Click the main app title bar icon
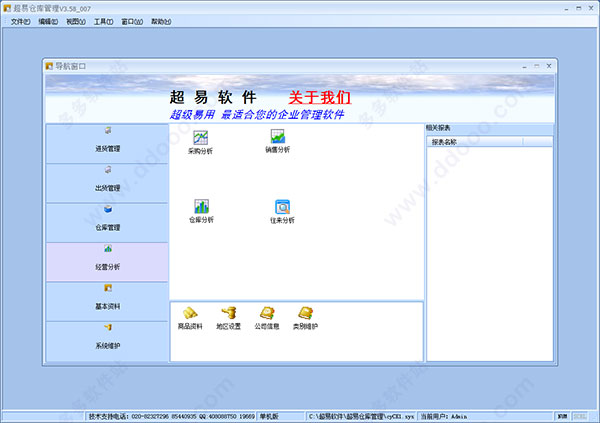The width and height of the screenshot is (600, 423). tap(7, 8)
